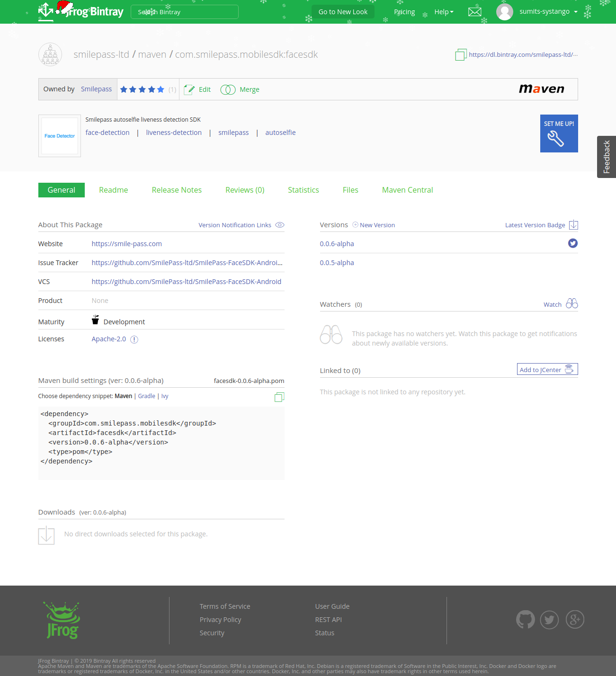Open the GitHub footer icon
Viewport: 616px width, 676px height.
click(526, 619)
